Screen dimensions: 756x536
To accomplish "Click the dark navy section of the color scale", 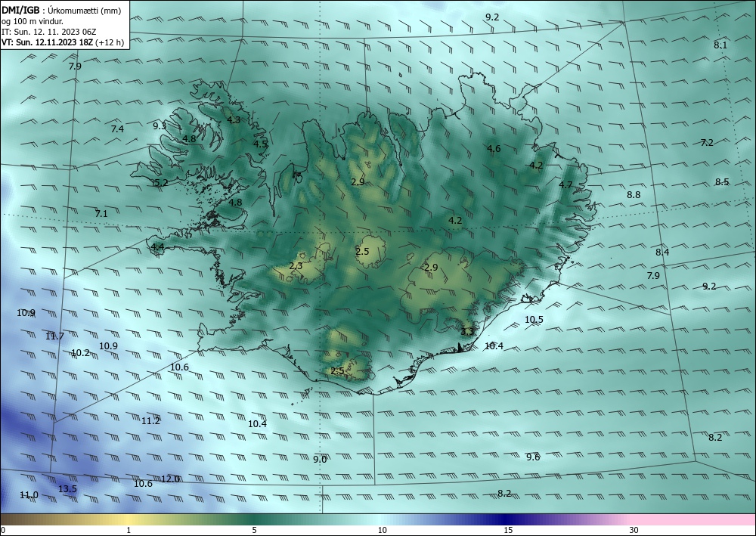I will point(507,519).
